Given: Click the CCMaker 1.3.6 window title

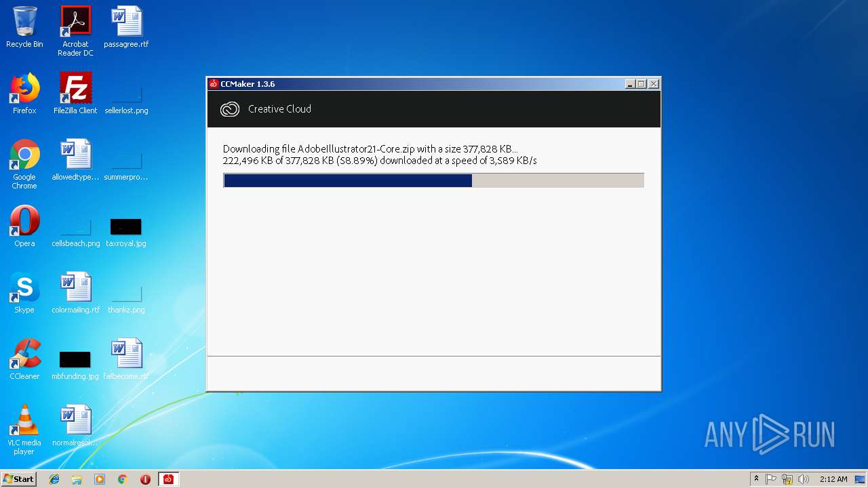Looking at the screenshot, I should coord(248,84).
